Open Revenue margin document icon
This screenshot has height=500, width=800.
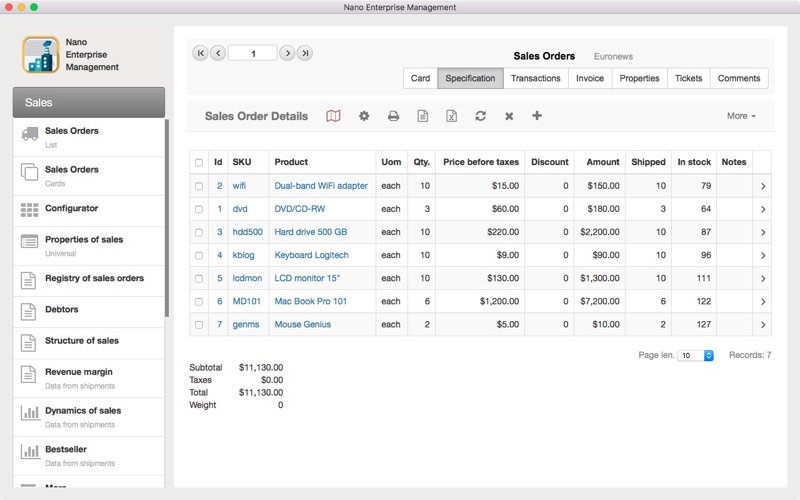tap(29, 374)
